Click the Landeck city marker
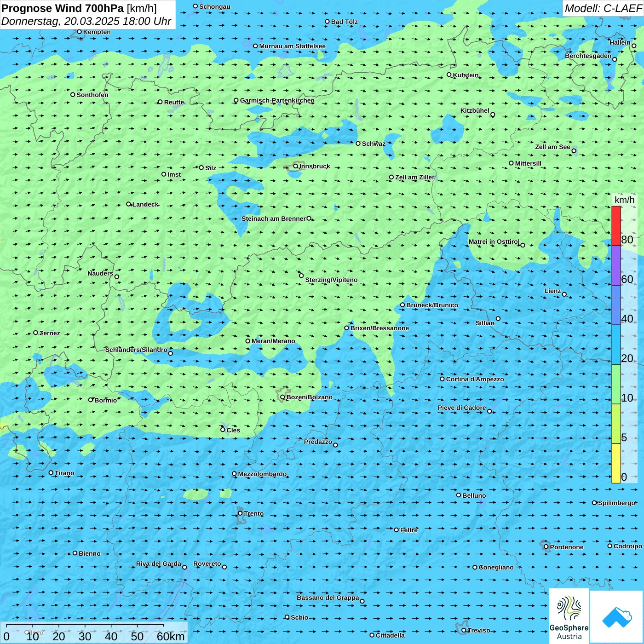 tap(129, 204)
